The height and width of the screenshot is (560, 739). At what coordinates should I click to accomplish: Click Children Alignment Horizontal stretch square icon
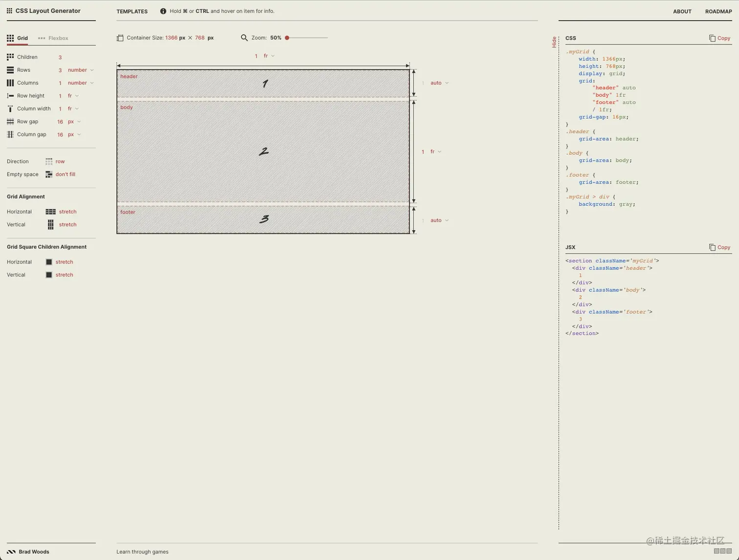49,262
